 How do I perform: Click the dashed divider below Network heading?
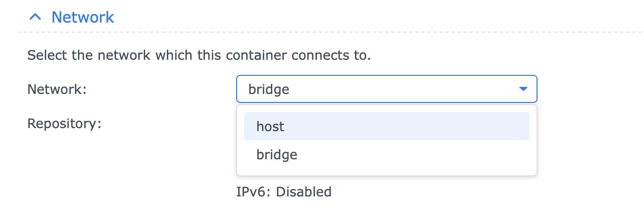click(x=321, y=32)
